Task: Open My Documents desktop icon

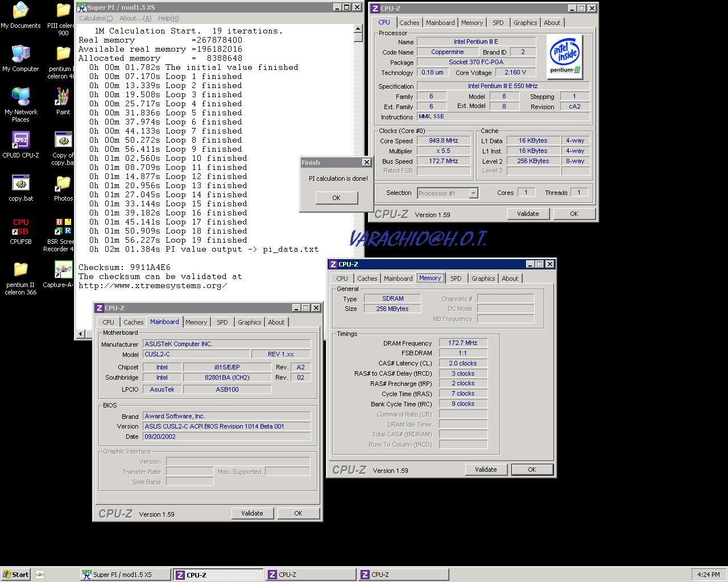Action: coord(20,15)
